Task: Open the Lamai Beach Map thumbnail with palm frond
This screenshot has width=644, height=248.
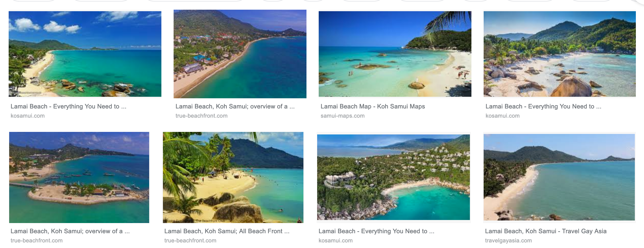Action: pos(395,54)
